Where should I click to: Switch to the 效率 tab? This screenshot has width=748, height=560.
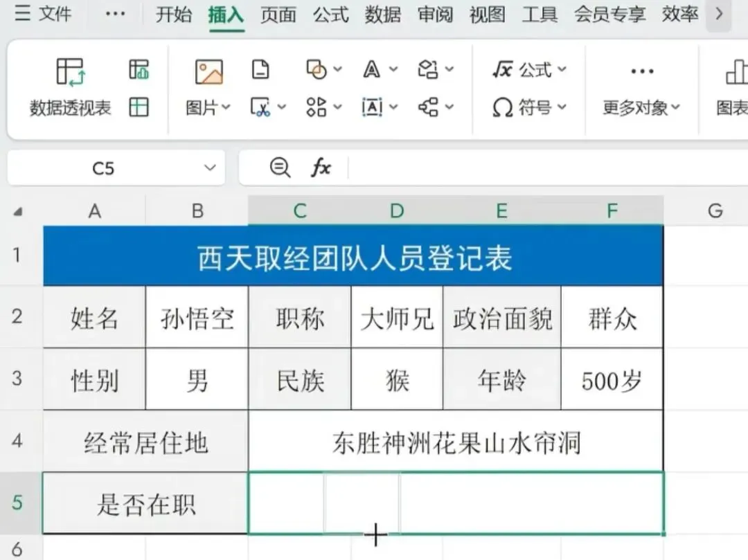(680, 15)
